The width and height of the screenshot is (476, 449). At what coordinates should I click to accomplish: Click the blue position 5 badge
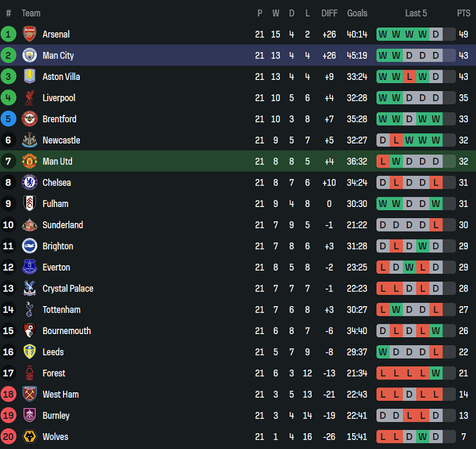click(x=9, y=119)
